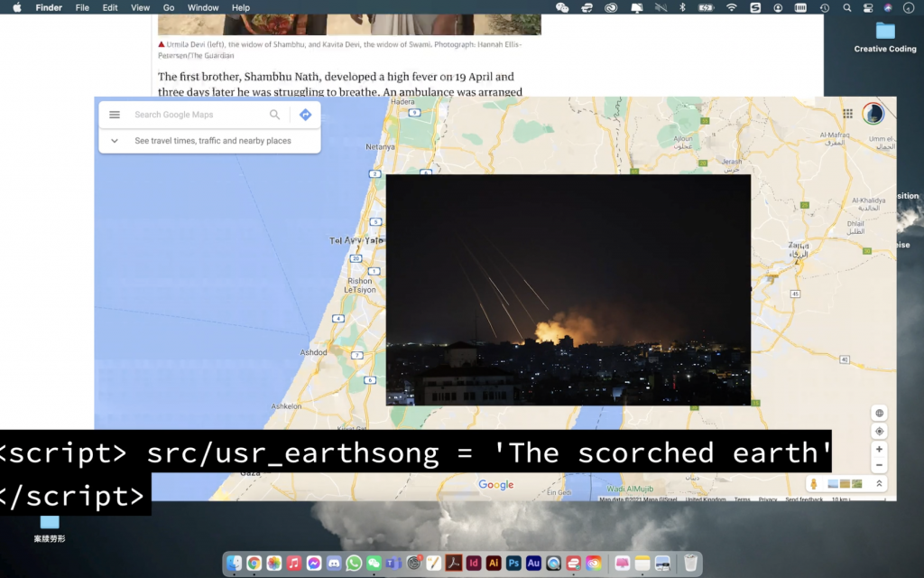Open Notes from the Dock
Viewport: 924px width, 578px height.
[x=642, y=564]
